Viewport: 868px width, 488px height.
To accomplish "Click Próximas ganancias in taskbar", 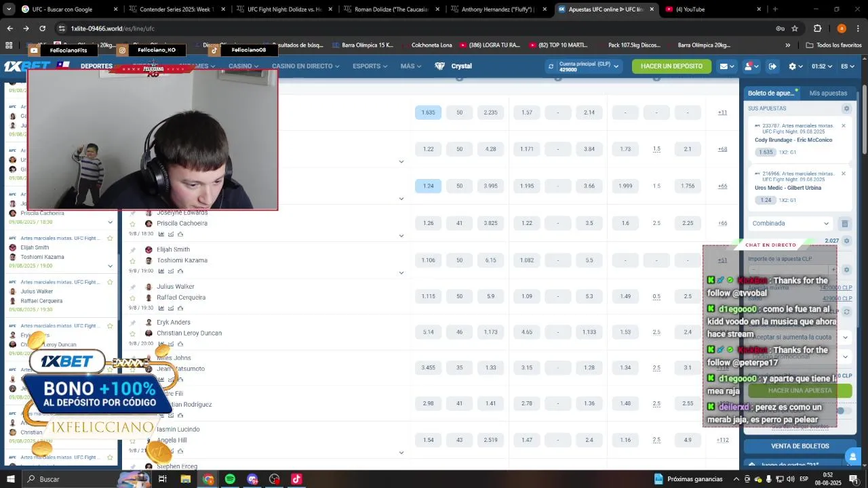I will click(x=688, y=479).
